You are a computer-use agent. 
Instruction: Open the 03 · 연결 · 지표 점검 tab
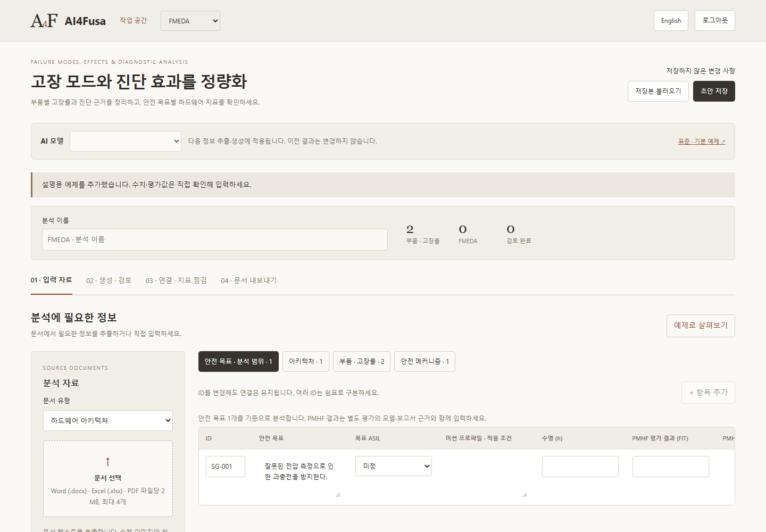pos(176,280)
